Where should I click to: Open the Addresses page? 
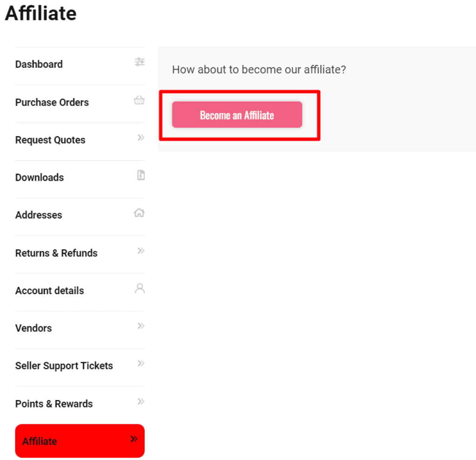click(39, 215)
